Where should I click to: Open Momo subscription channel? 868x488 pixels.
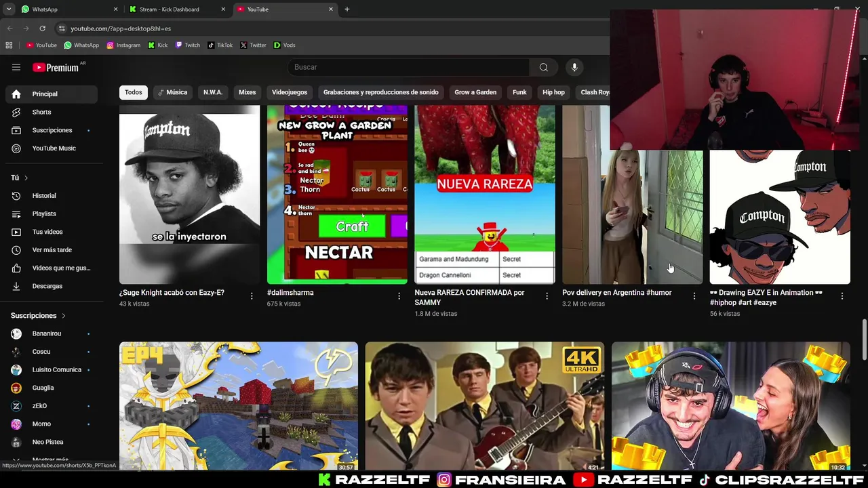[52, 424]
